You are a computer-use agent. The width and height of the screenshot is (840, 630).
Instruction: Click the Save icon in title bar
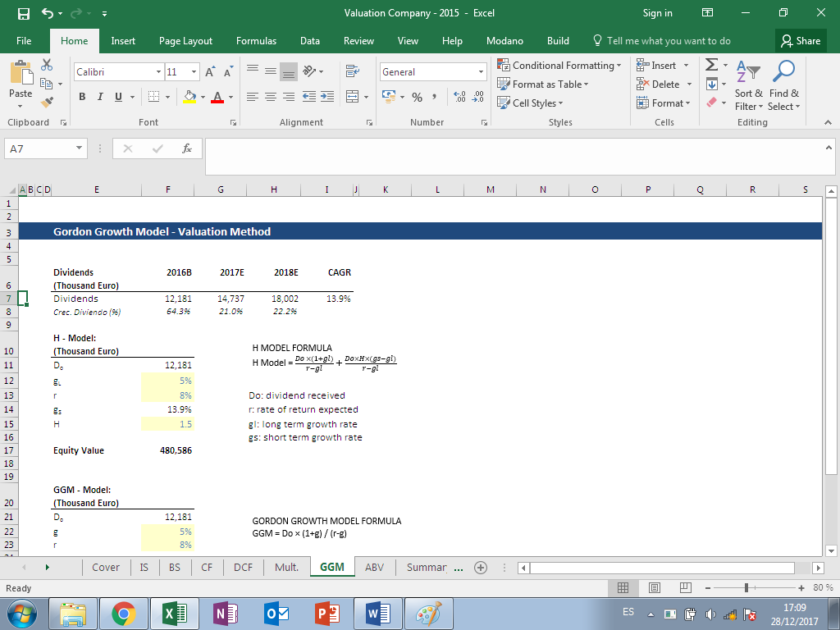tap(24, 13)
